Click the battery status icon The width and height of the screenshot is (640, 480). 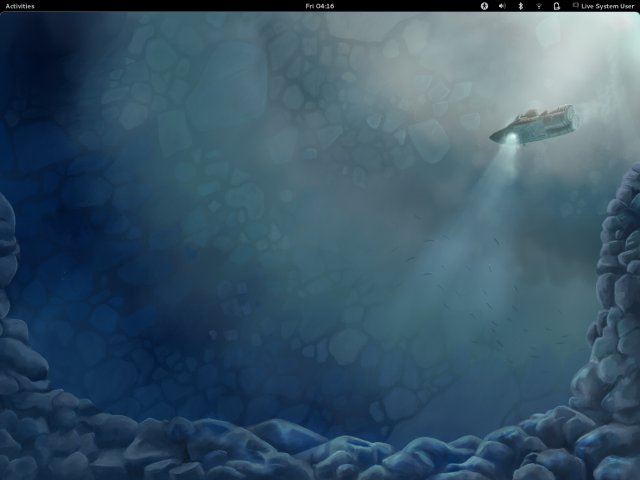pyautogui.click(x=556, y=6)
